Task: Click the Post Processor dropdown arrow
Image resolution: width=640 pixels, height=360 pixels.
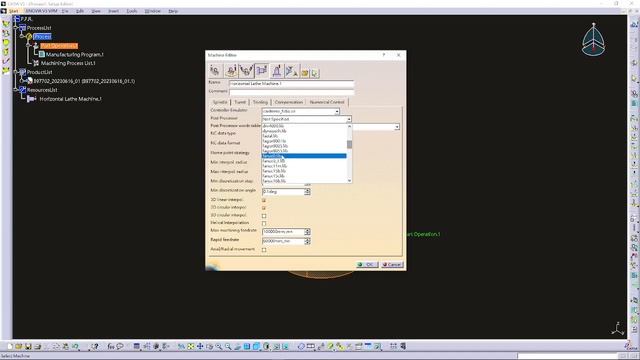Action: click(349, 119)
